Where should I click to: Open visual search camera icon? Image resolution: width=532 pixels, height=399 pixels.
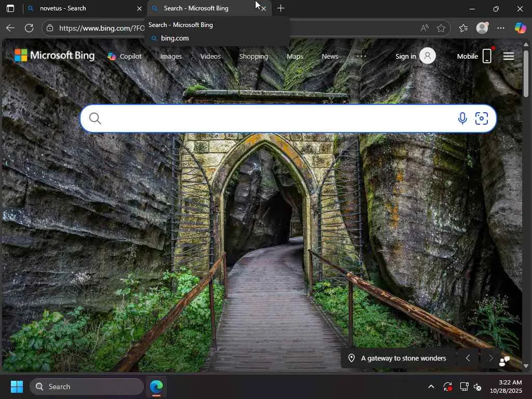482,118
